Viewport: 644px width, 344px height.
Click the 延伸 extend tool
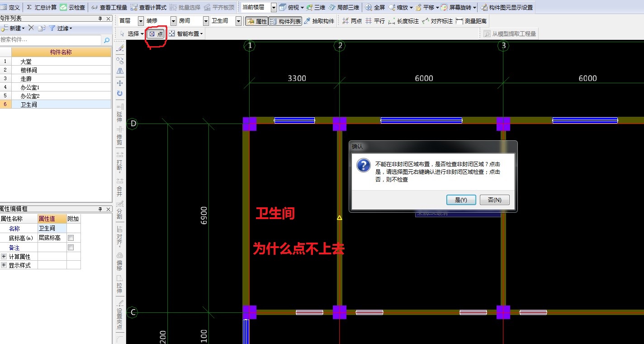120,113
